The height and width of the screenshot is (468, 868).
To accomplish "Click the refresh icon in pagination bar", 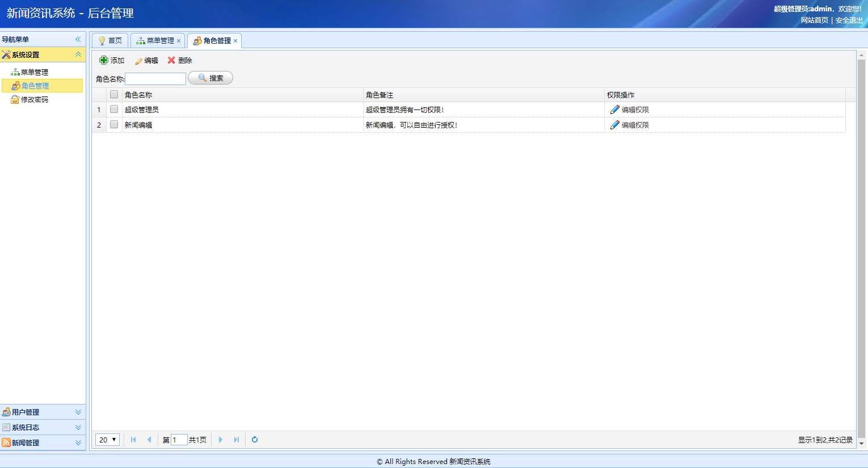I will click(x=255, y=440).
